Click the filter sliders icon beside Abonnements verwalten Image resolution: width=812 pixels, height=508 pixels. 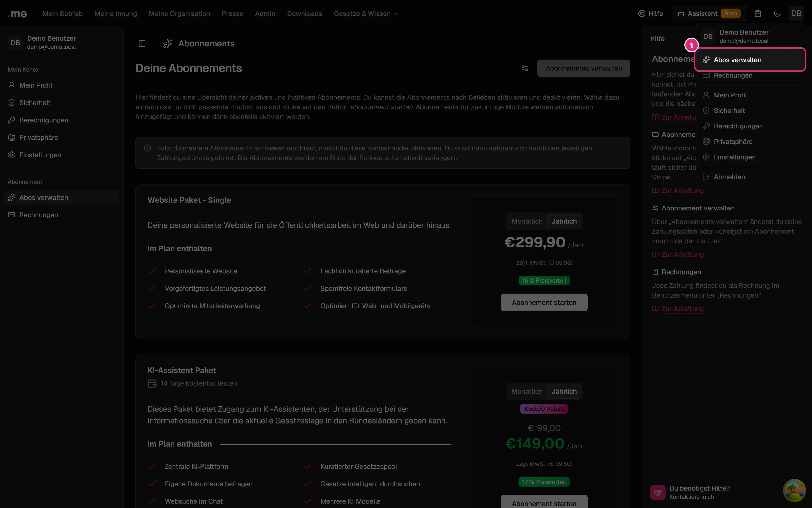pyautogui.click(x=525, y=68)
